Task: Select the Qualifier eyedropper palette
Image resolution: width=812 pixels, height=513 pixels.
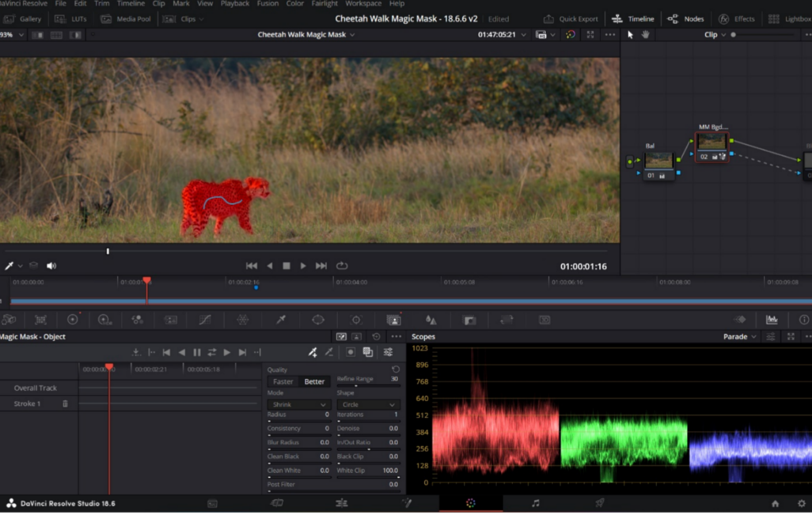Action: (x=281, y=320)
